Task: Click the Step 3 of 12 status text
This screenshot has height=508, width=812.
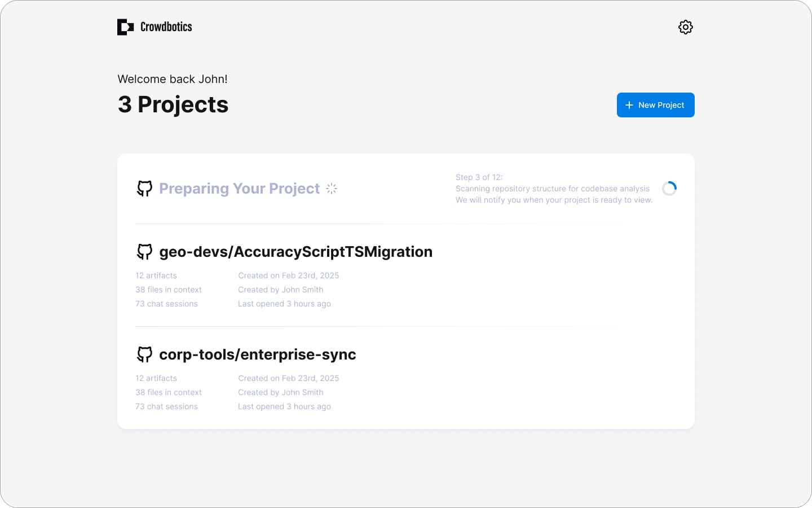Action: pyautogui.click(x=479, y=177)
